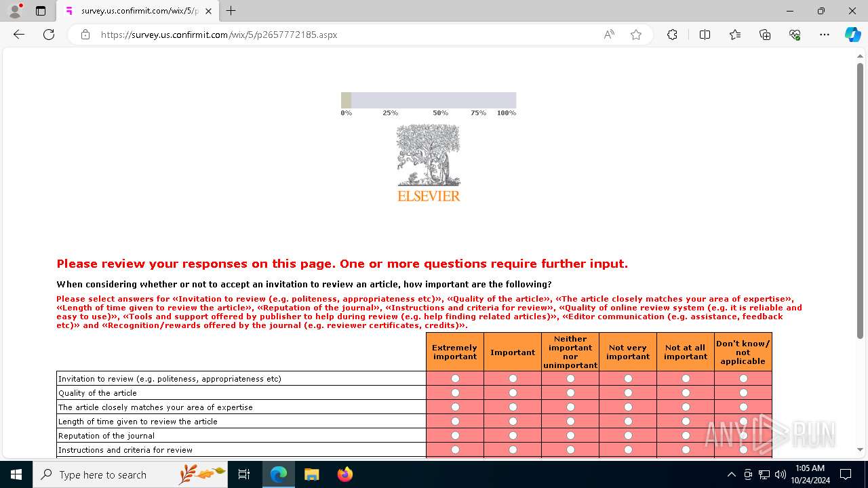Click the scrollbar up arrow
Viewport: 868px width, 488px height.
(860, 57)
